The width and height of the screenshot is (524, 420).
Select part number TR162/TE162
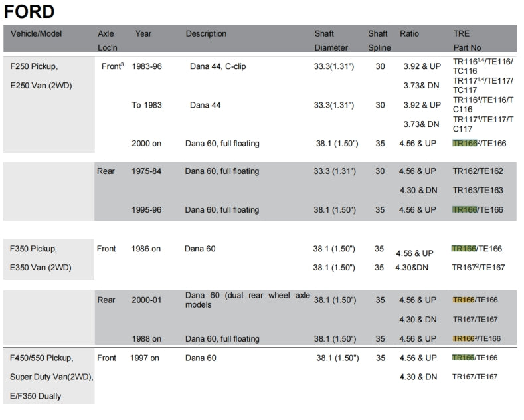point(478,171)
